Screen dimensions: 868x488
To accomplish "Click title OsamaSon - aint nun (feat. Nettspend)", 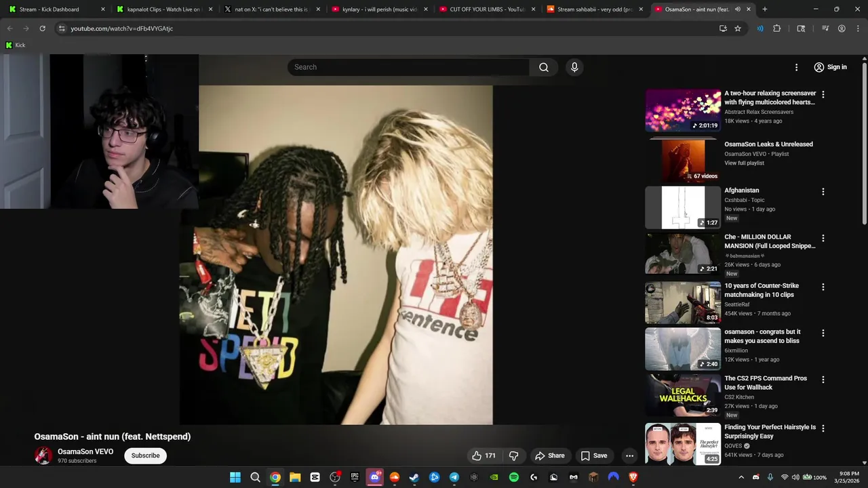I will pyautogui.click(x=113, y=436).
